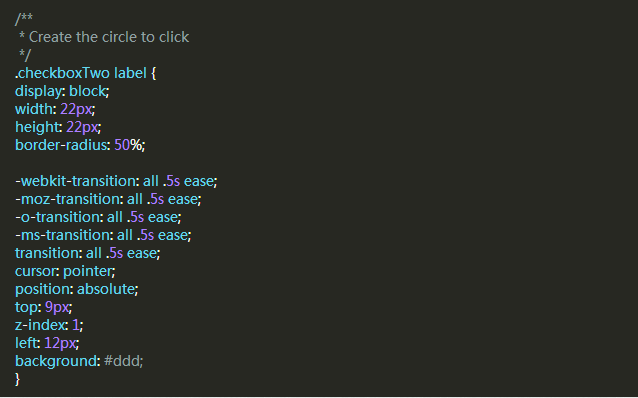
Task: Click the border-radius 50% value
Action: 128,145
